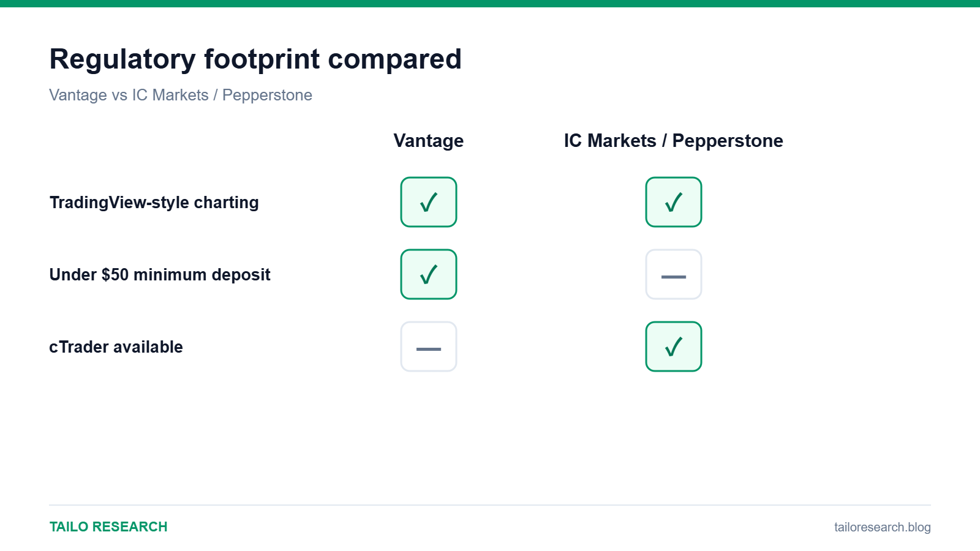Click the Vantage vs IC Markets subtitle

click(181, 96)
